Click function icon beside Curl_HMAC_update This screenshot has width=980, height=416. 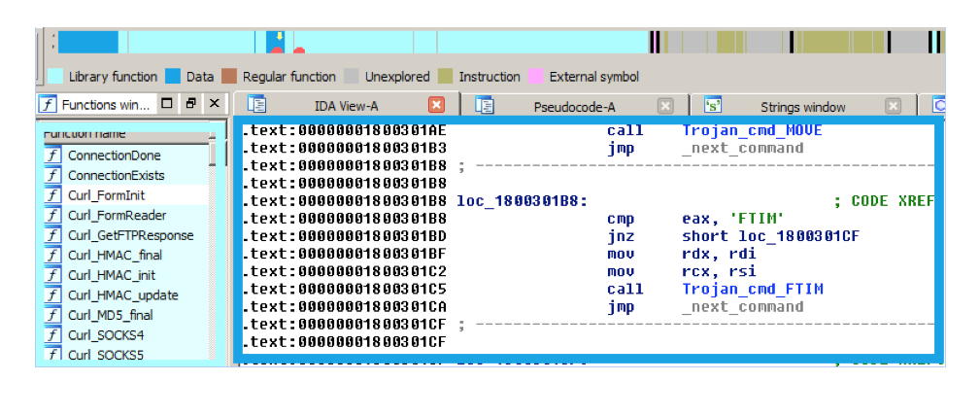(52, 295)
